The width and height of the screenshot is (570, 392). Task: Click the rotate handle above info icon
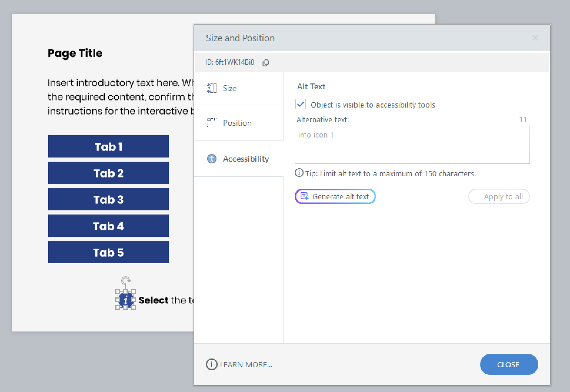click(x=126, y=280)
